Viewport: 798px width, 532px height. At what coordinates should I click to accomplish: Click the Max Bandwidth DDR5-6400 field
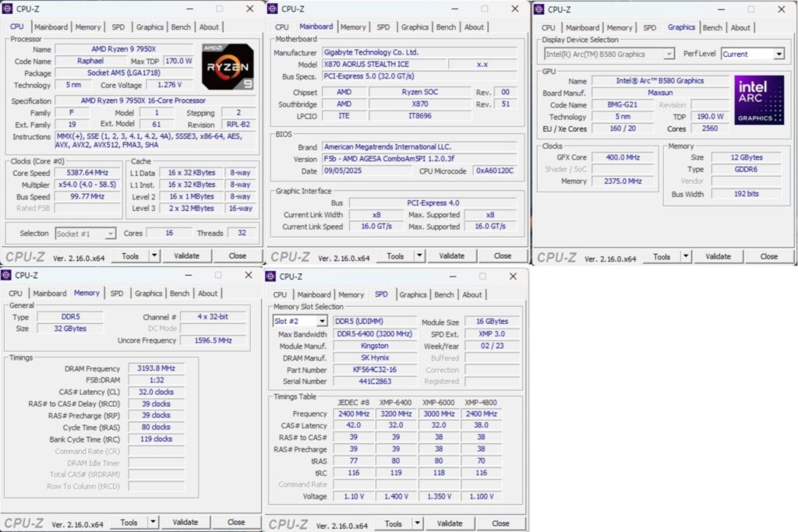click(375, 333)
